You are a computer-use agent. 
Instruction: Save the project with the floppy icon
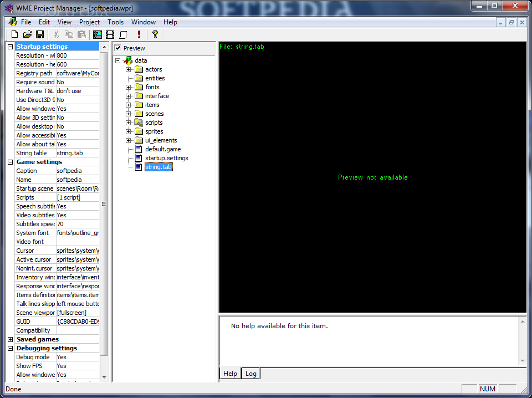click(x=40, y=34)
